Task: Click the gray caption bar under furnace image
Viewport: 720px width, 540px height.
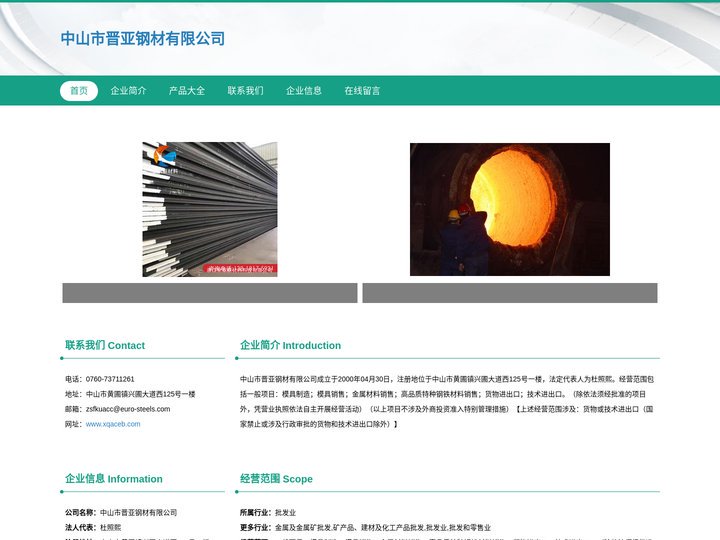Action: coord(510,293)
